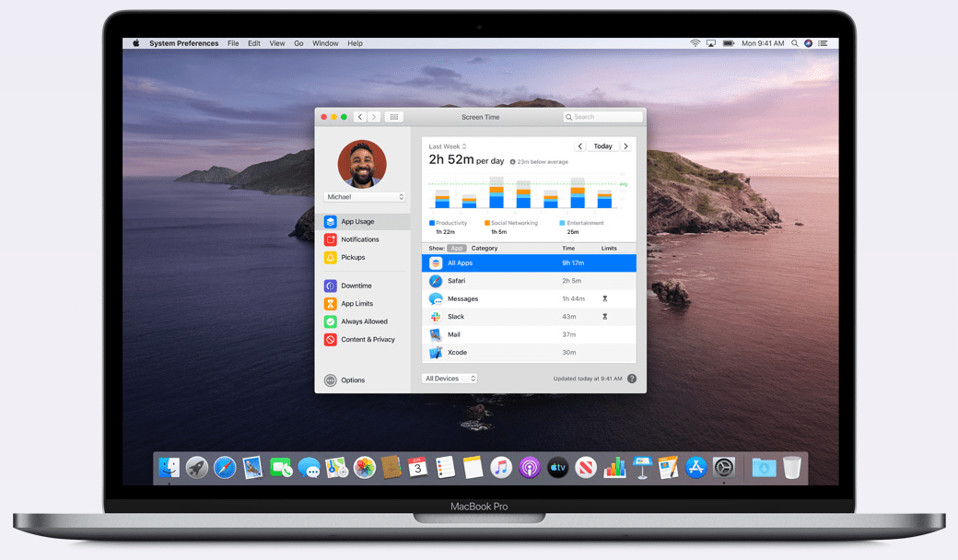Open Reminders from the Dock
Image resolution: width=958 pixels, height=560 pixels.
click(x=446, y=468)
